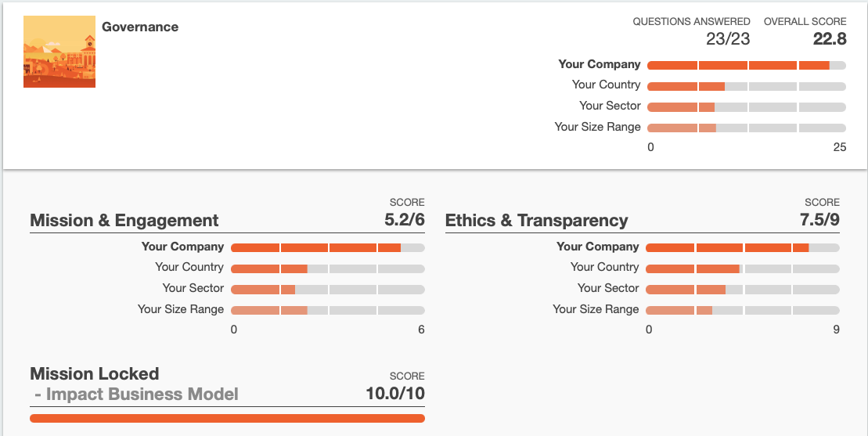868x436 pixels.
Task: Open the Mission Locked heading
Action: pos(94,373)
